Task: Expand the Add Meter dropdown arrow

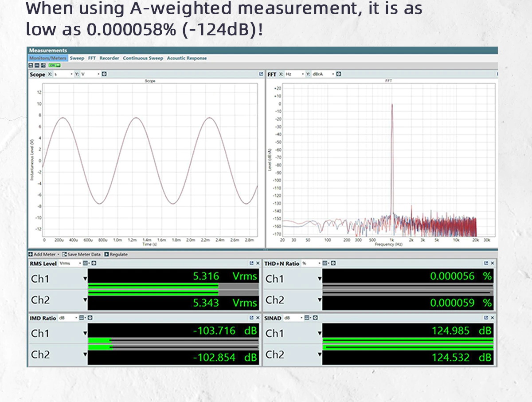Action: coord(59,254)
